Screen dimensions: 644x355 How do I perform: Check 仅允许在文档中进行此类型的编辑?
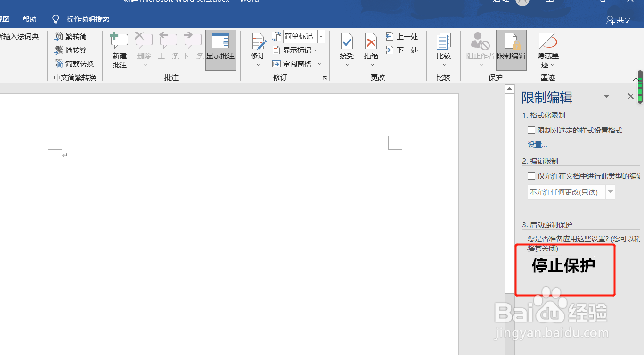[x=531, y=176]
